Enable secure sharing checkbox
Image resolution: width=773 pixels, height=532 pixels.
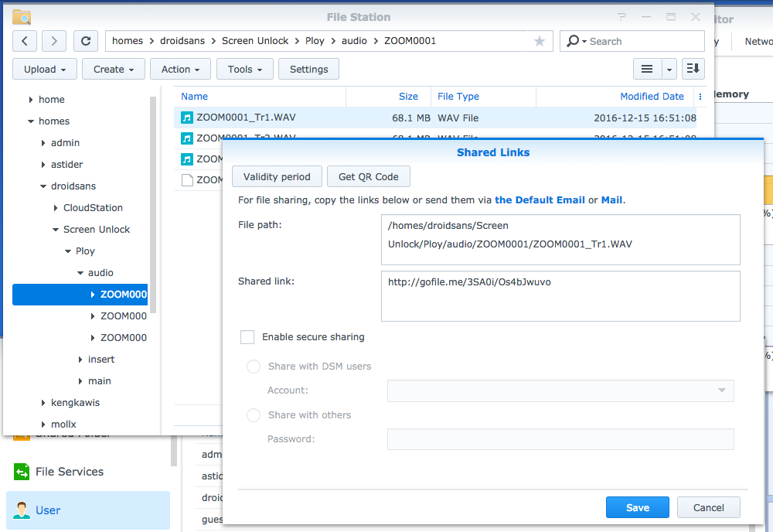(247, 337)
